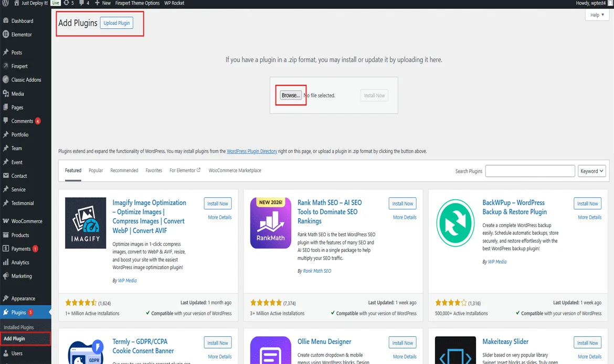Switch to the Popular tab
This screenshot has height=364, width=614.
[96, 170]
